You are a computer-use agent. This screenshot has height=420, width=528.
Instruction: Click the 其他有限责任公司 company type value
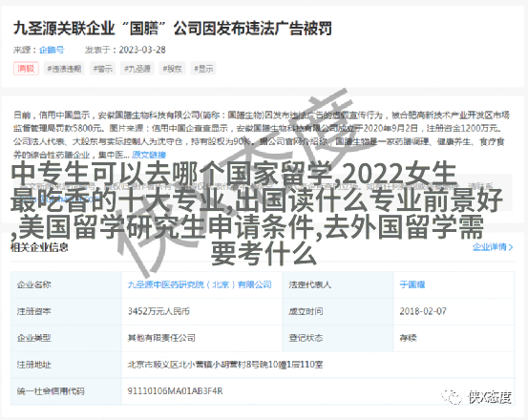pyautogui.click(x=161, y=338)
